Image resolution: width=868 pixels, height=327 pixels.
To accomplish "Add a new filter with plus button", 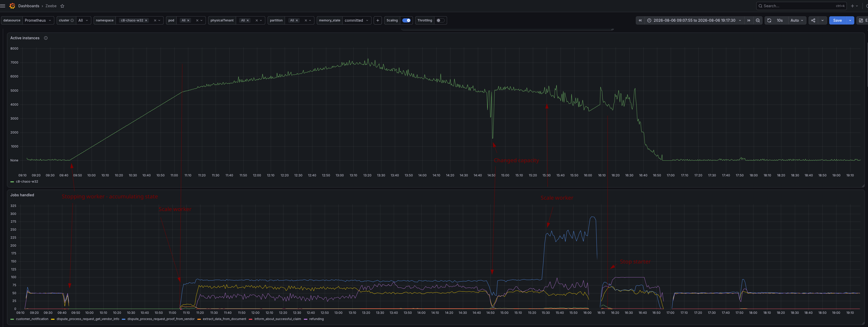I will click(x=378, y=21).
